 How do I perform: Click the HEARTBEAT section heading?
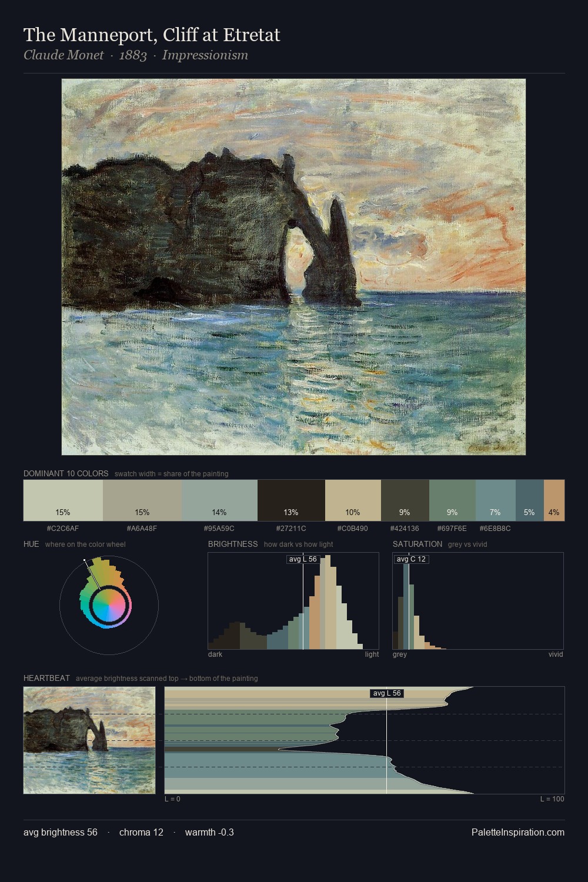tap(46, 678)
